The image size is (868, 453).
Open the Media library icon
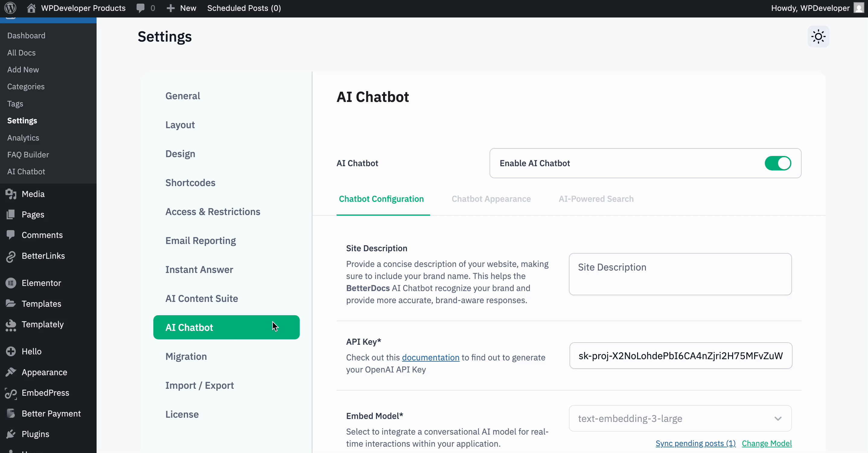pos(11,194)
